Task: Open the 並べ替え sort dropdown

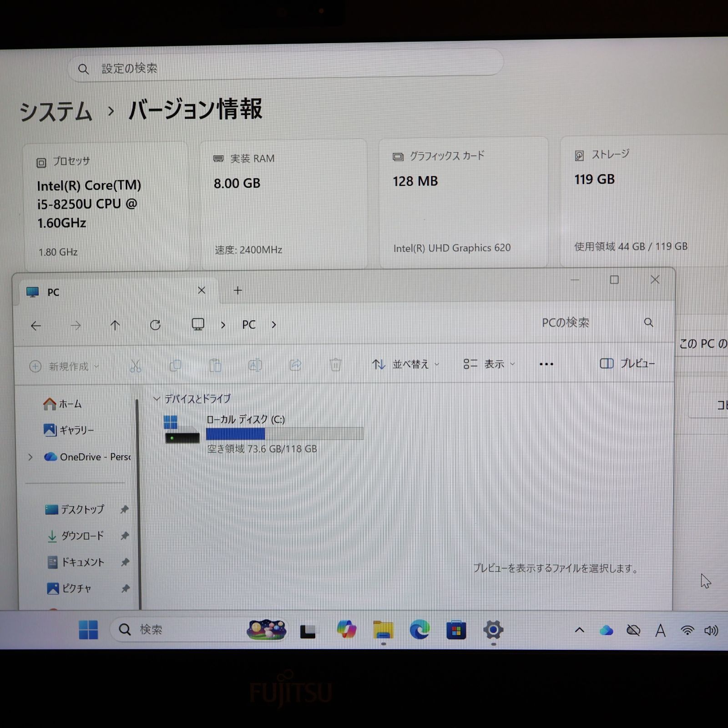Action: 406,364
